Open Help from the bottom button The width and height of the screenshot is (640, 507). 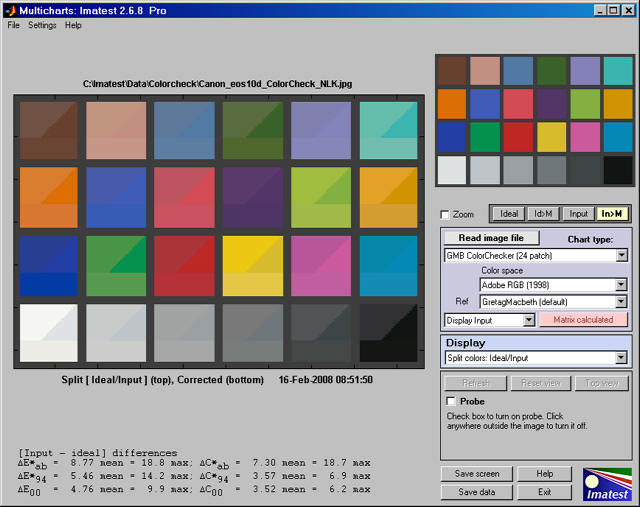(544, 474)
